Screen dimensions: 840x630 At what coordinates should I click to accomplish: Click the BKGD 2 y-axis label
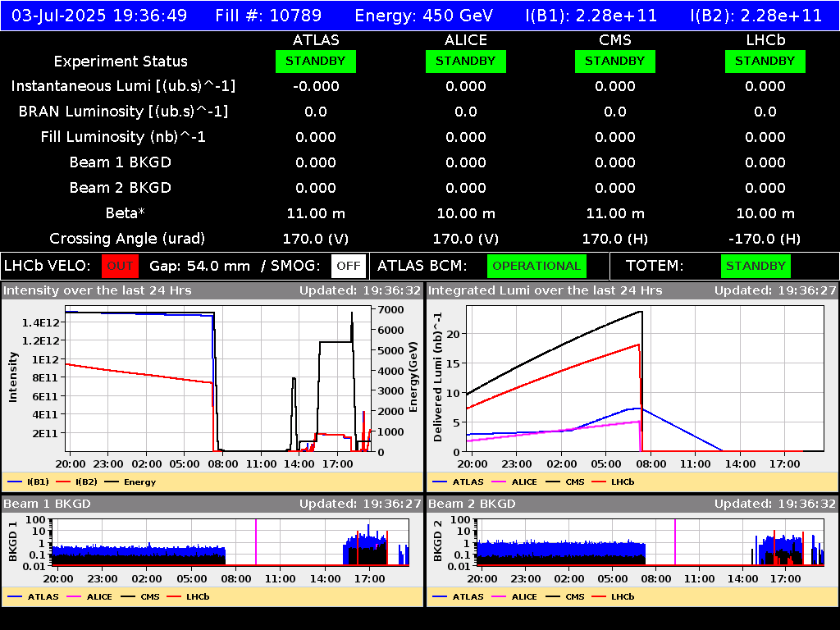click(x=438, y=541)
